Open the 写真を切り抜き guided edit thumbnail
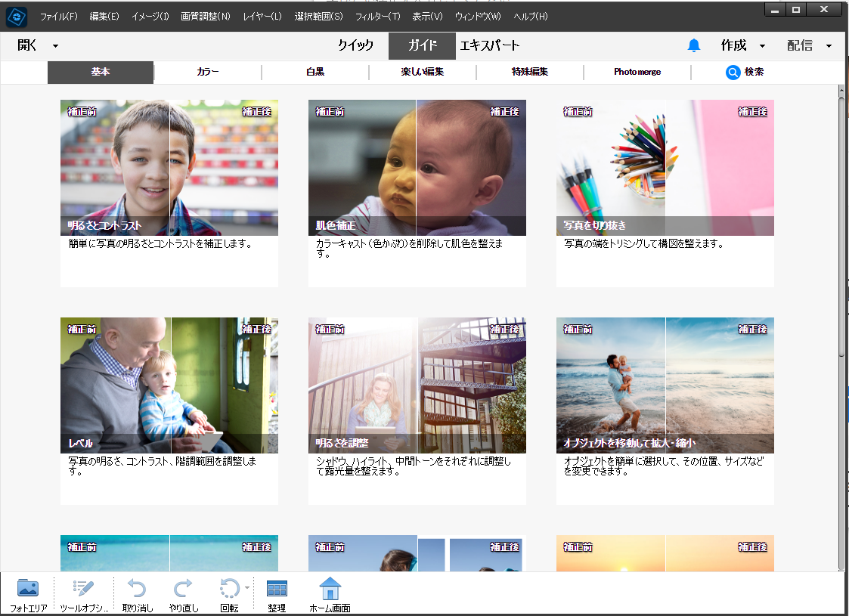The width and height of the screenshot is (849, 616). (665, 168)
